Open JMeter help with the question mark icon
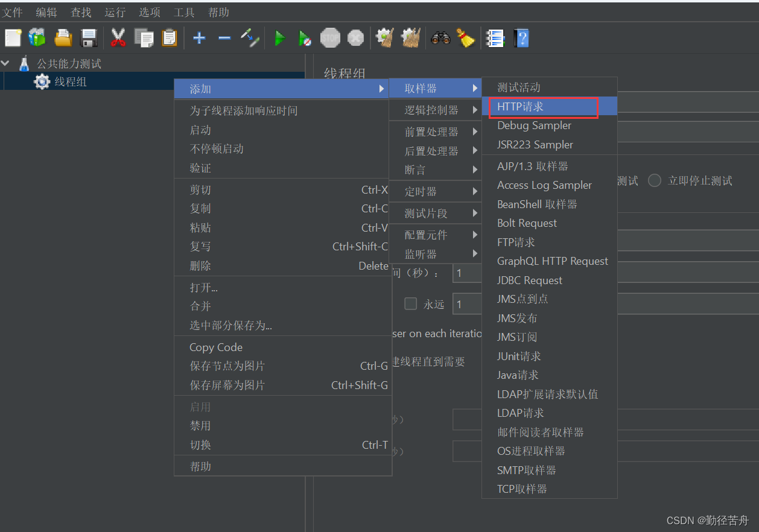Viewport: 759px width, 532px height. (520, 38)
